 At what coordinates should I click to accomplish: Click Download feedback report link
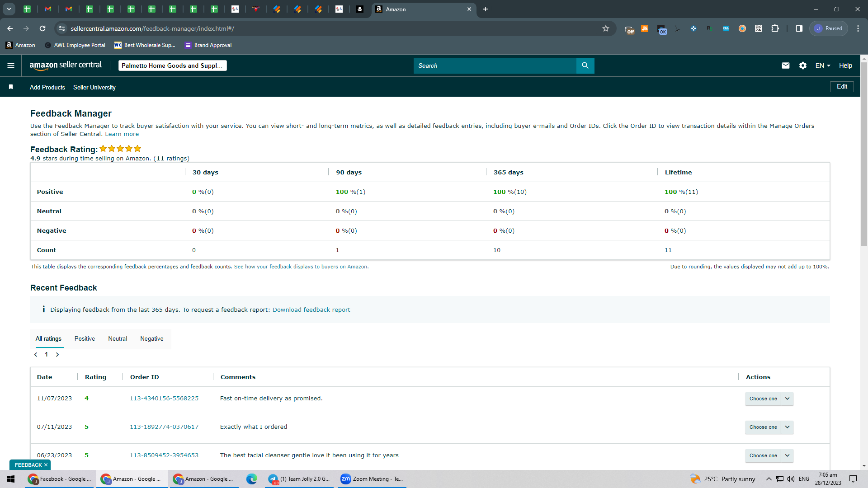311,310
